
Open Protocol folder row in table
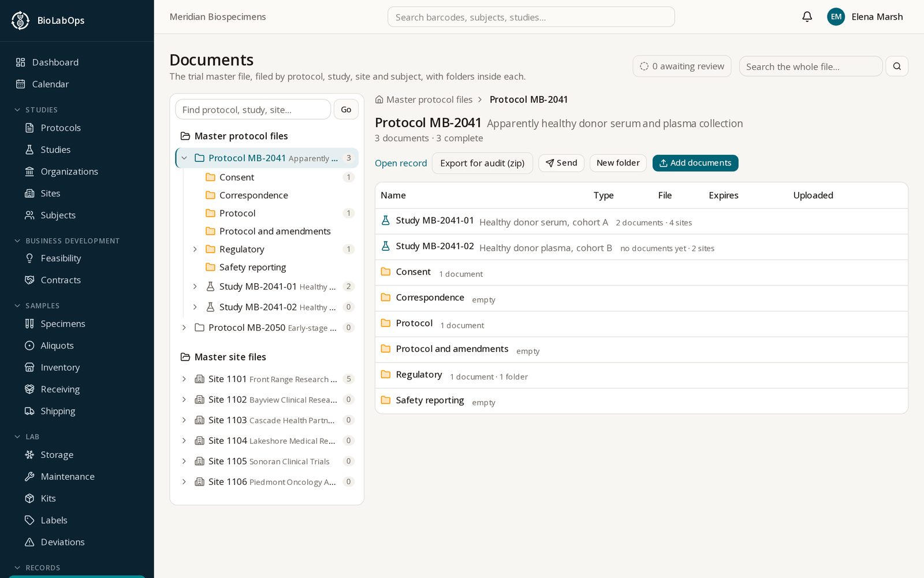(641, 324)
